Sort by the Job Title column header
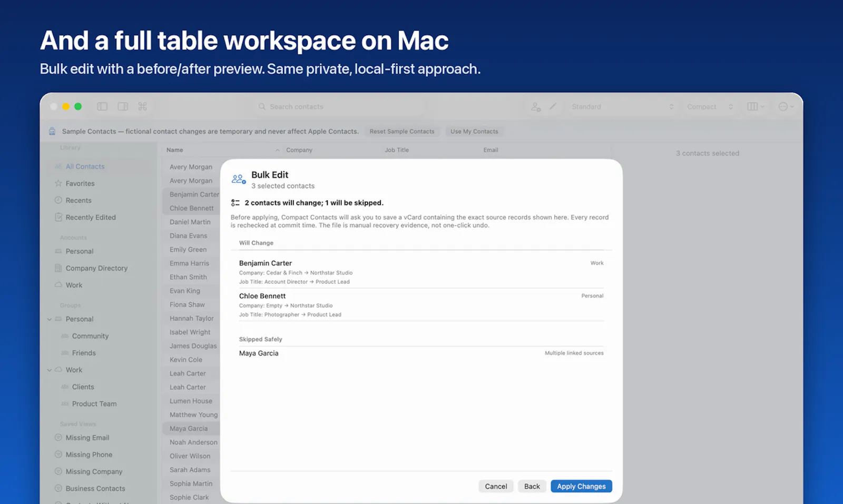The image size is (843, 504). tap(397, 150)
